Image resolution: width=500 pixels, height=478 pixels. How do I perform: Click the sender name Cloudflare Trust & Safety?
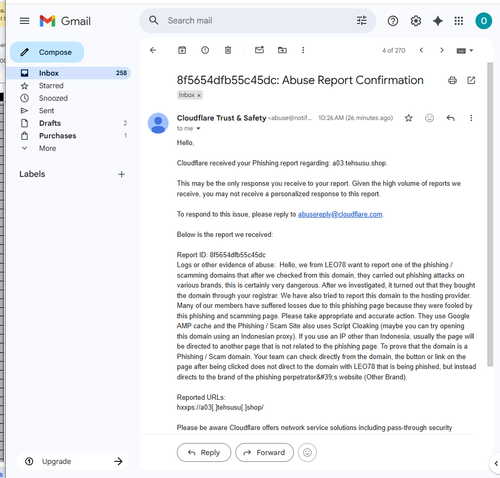click(221, 118)
